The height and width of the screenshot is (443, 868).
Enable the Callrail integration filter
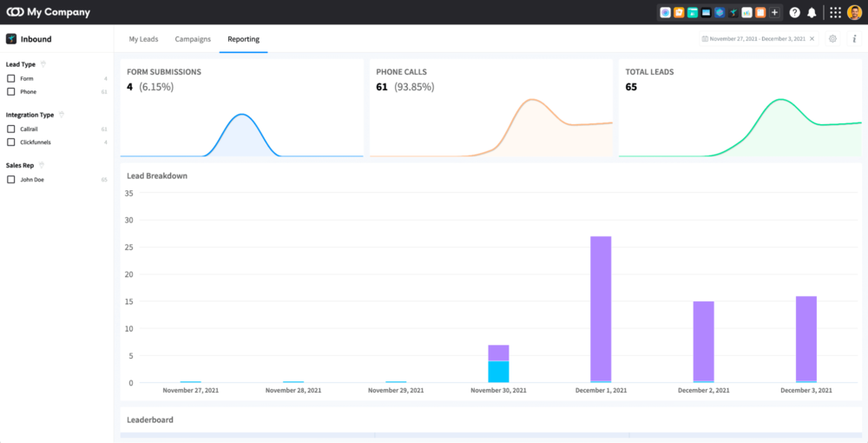[x=11, y=129]
